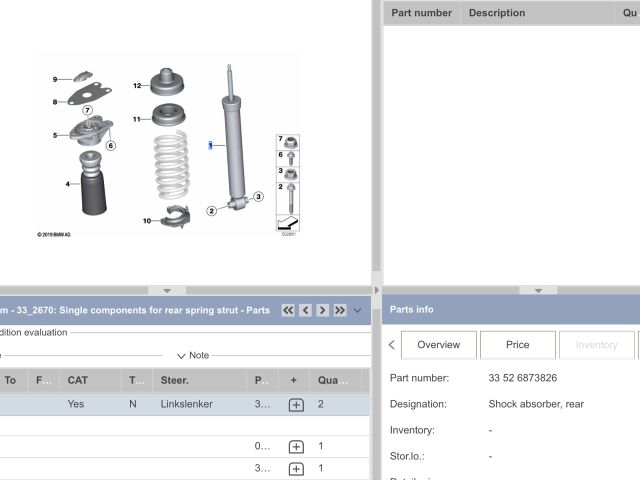The image size is (640, 480).
Task: Open the chevron dropdown beside the diagram navigation
Action: (x=358, y=310)
